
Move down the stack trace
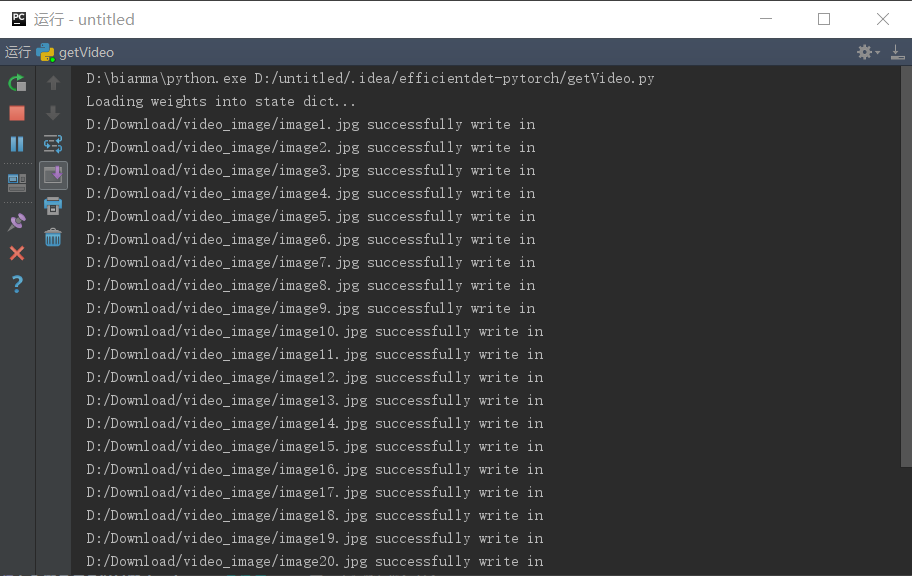click(52, 113)
